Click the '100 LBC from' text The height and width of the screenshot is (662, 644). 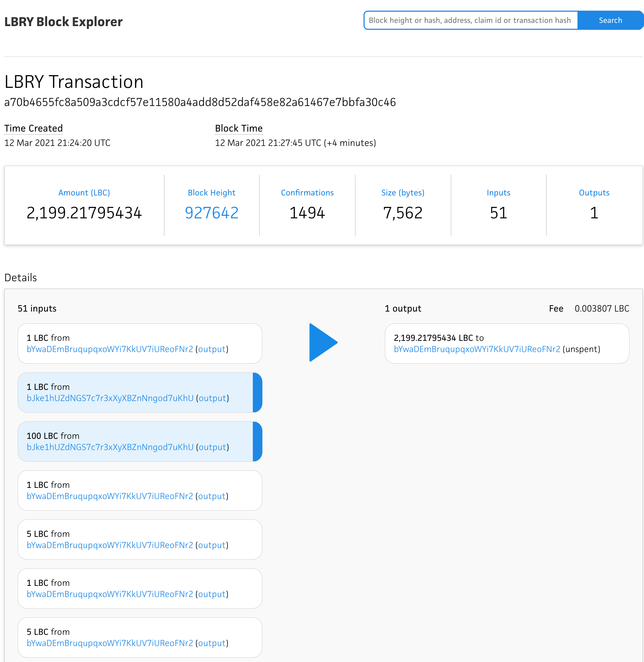tap(53, 436)
